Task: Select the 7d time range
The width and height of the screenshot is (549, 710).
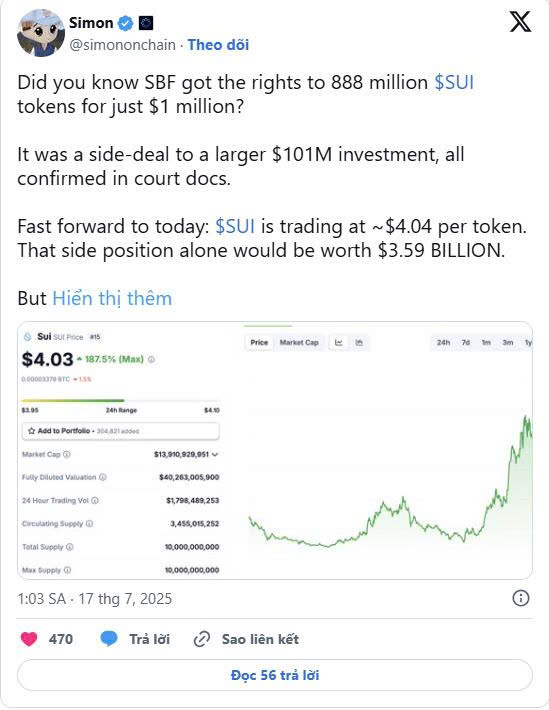Action: 466,343
